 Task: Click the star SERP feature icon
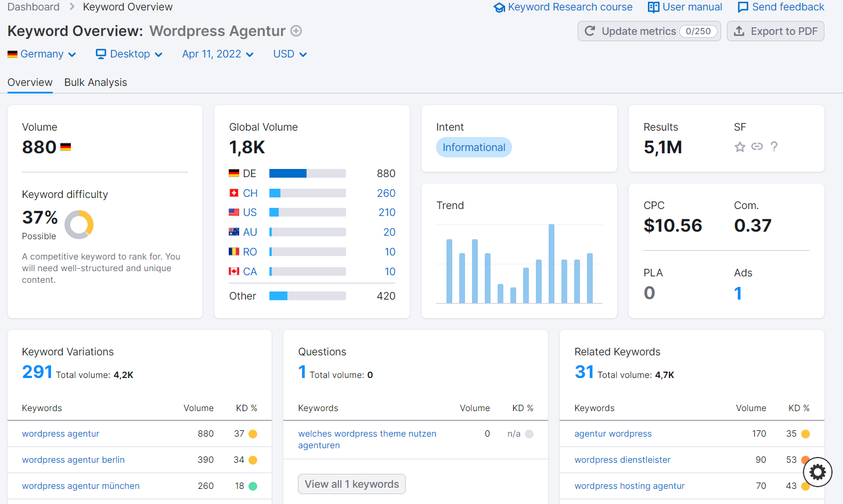tap(740, 147)
